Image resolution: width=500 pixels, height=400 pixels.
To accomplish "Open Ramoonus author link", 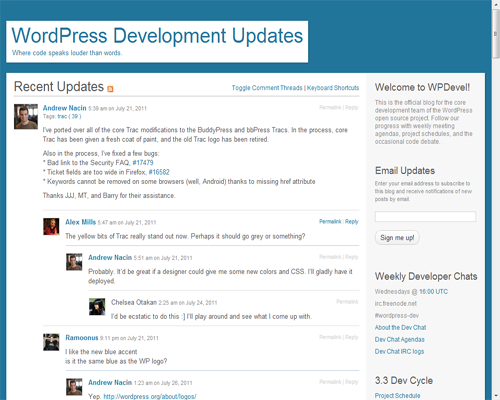I will (82, 338).
